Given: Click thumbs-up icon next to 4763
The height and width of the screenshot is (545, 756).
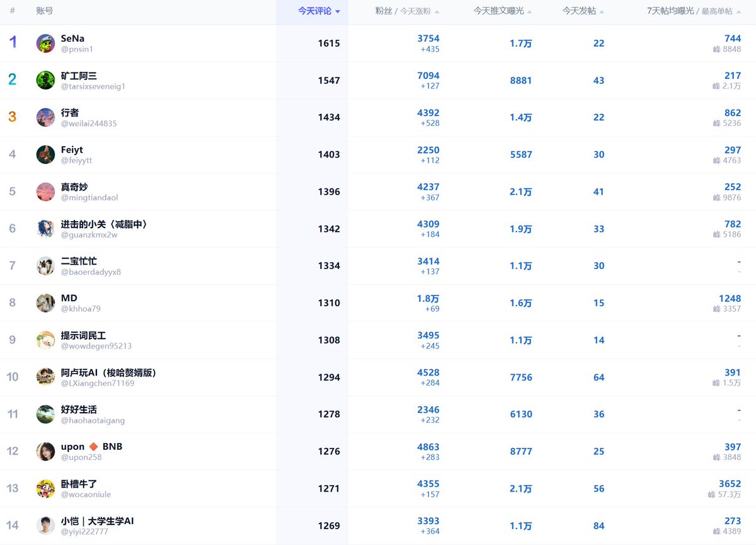Looking at the screenshot, I should [716, 160].
